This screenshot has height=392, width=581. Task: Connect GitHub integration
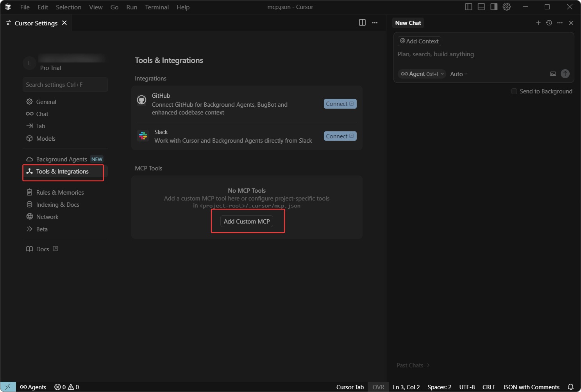(x=340, y=104)
